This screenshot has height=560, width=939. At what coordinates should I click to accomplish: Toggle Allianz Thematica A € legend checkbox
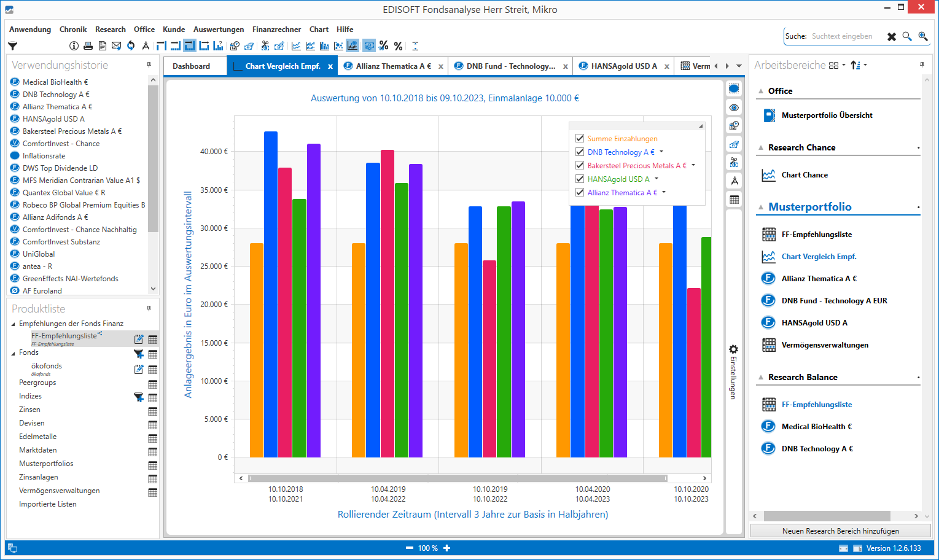click(579, 193)
